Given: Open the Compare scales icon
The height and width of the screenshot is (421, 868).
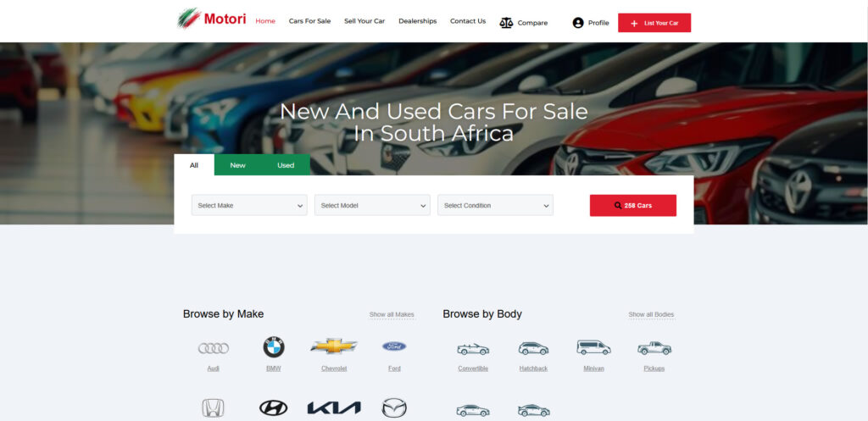Looking at the screenshot, I should (x=506, y=23).
